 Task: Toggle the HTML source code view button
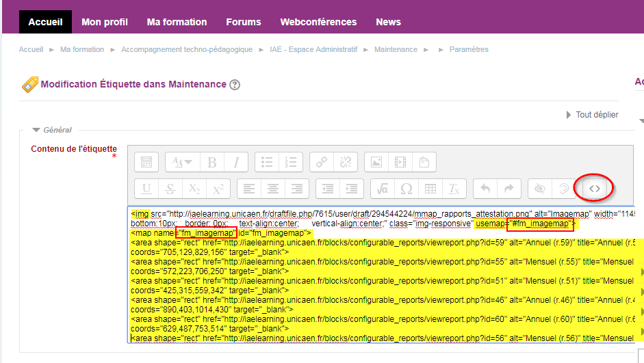coord(594,188)
